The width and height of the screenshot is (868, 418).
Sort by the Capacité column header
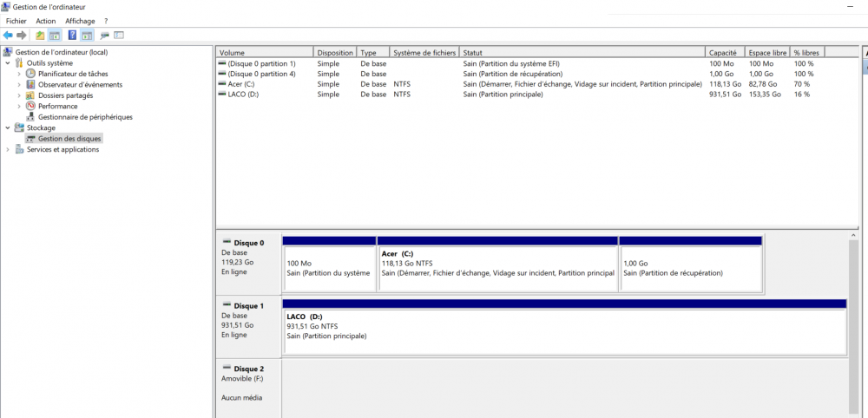724,53
